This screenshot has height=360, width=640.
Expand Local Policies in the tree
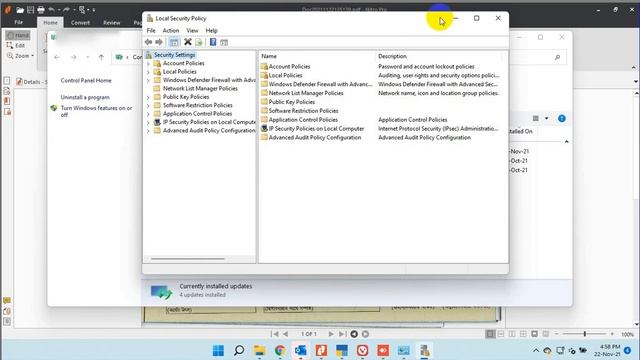[148, 72]
